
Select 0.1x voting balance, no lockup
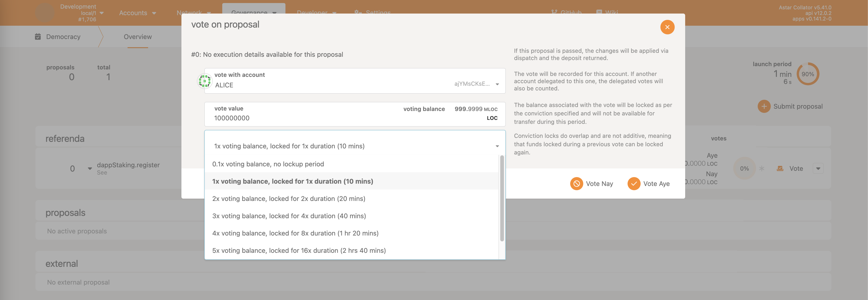268,164
